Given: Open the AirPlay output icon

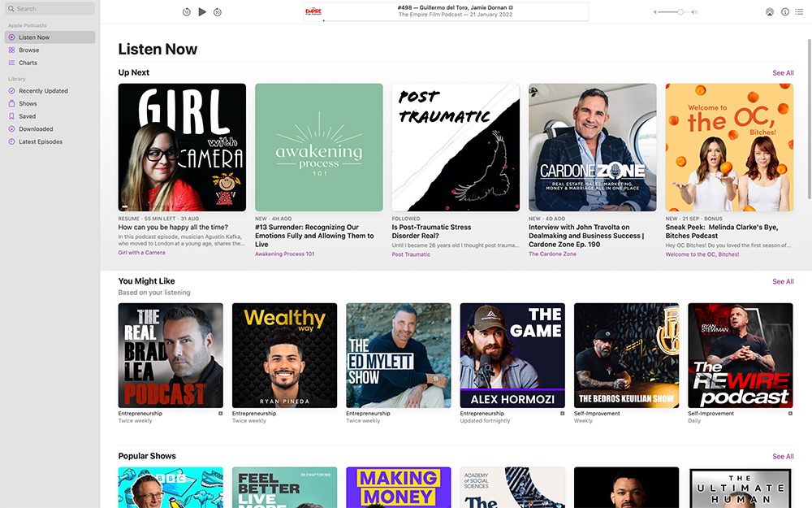Looking at the screenshot, I should [x=770, y=12].
